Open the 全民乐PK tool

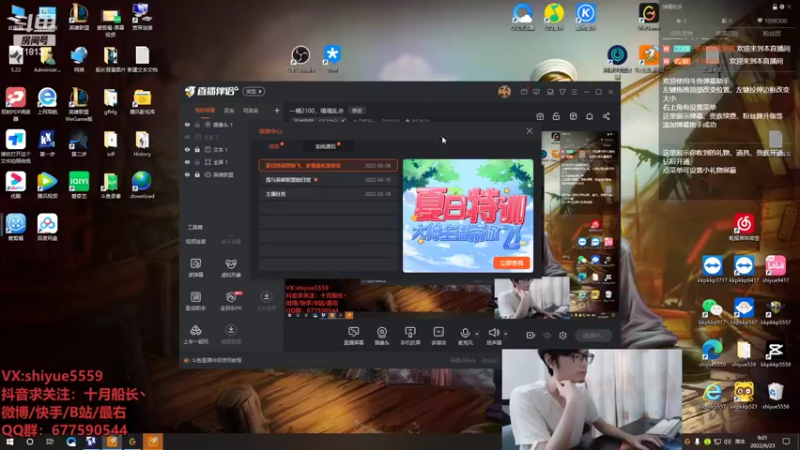(231, 301)
